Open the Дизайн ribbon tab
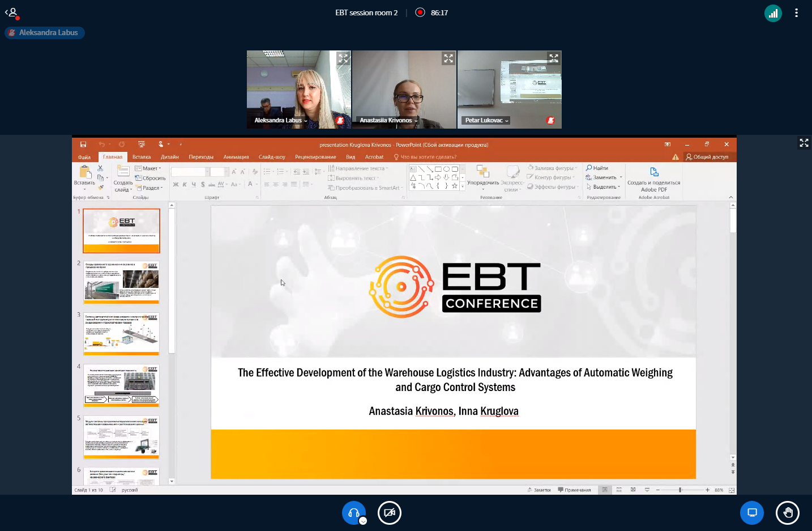Screen dimensions: 812x531 (169, 157)
